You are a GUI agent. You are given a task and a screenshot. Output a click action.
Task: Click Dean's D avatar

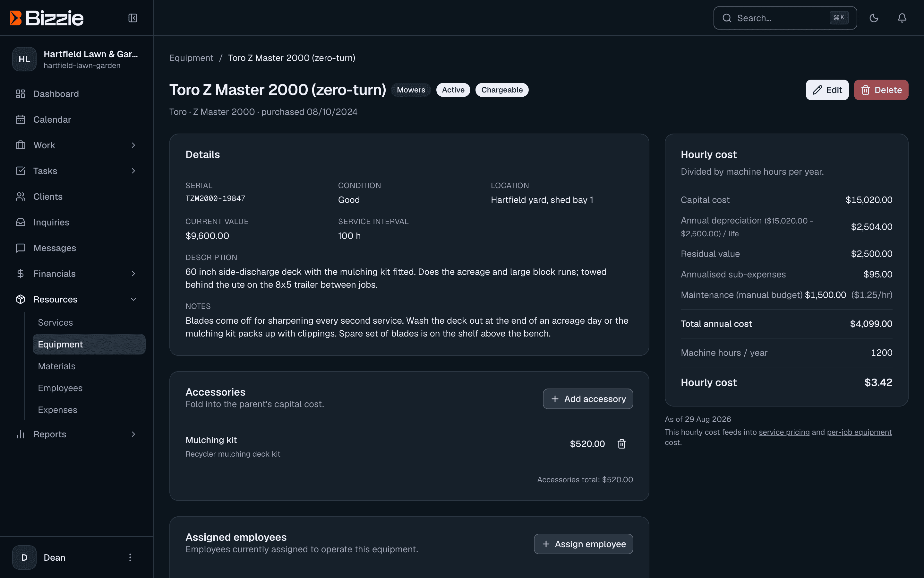24,557
